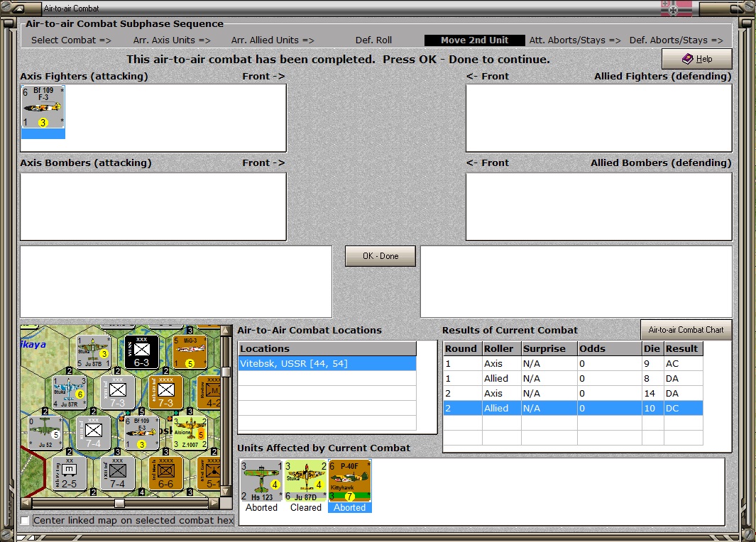Click the Arr. Axis Units subphase step
The width and height of the screenshot is (756, 542).
tap(172, 40)
